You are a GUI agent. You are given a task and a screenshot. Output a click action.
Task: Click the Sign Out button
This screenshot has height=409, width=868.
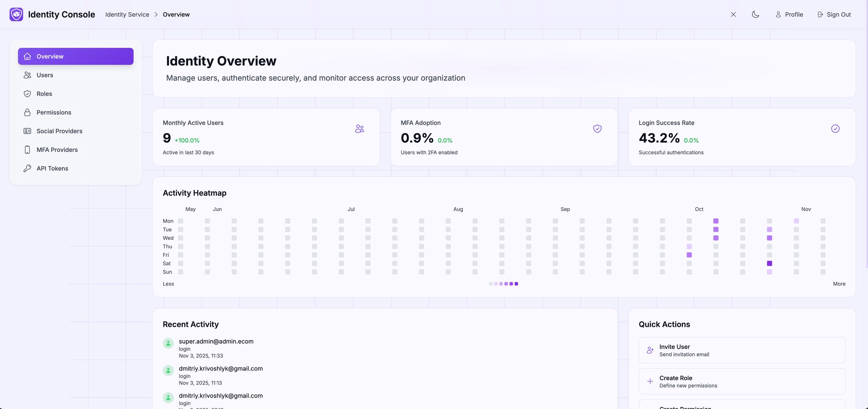(x=834, y=14)
